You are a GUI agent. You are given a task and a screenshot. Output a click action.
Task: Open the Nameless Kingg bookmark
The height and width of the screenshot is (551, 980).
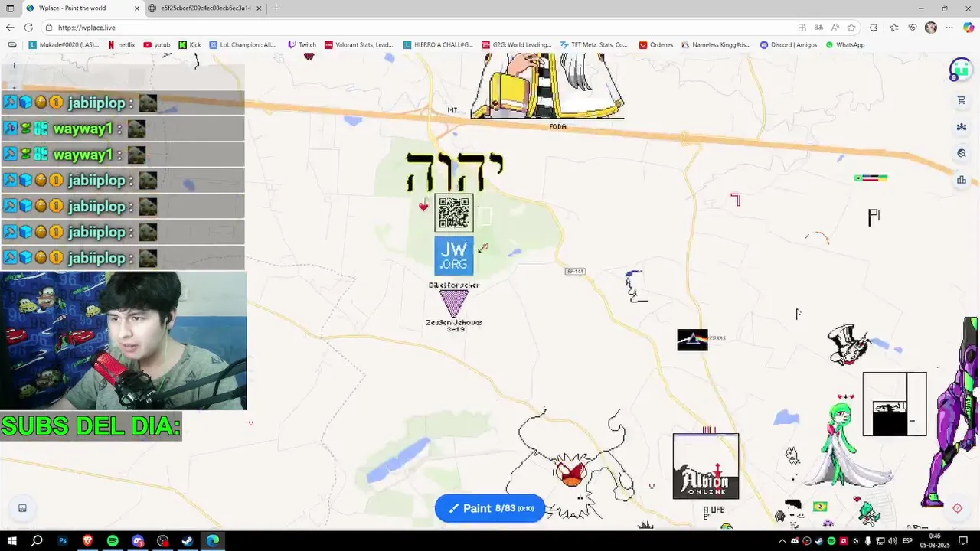tap(716, 45)
